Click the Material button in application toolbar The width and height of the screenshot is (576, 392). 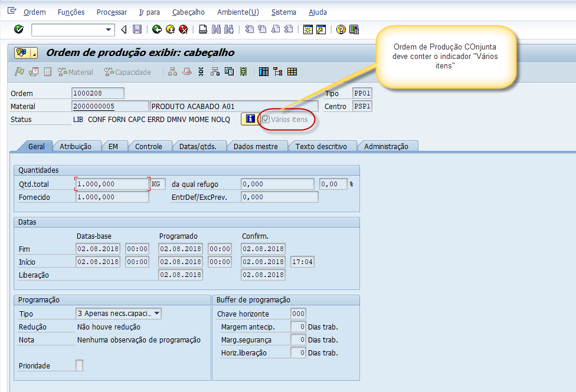click(x=76, y=72)
